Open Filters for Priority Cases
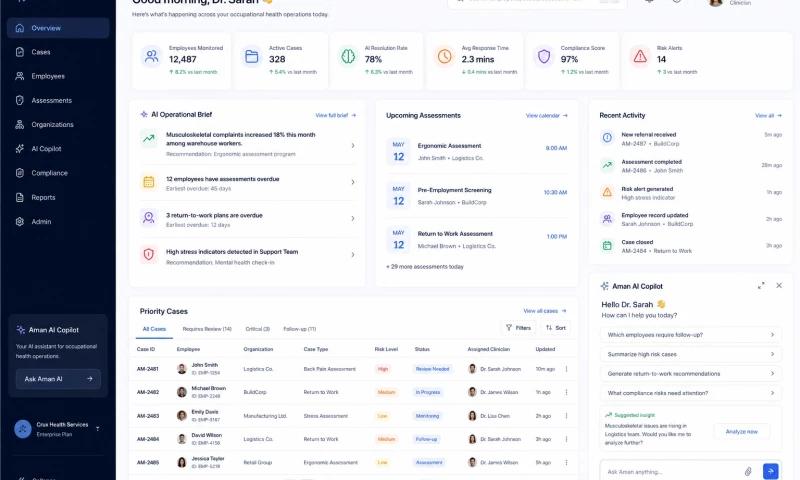Image resolution: width=800 pixels, height=480 pixels. coord(518,328)
